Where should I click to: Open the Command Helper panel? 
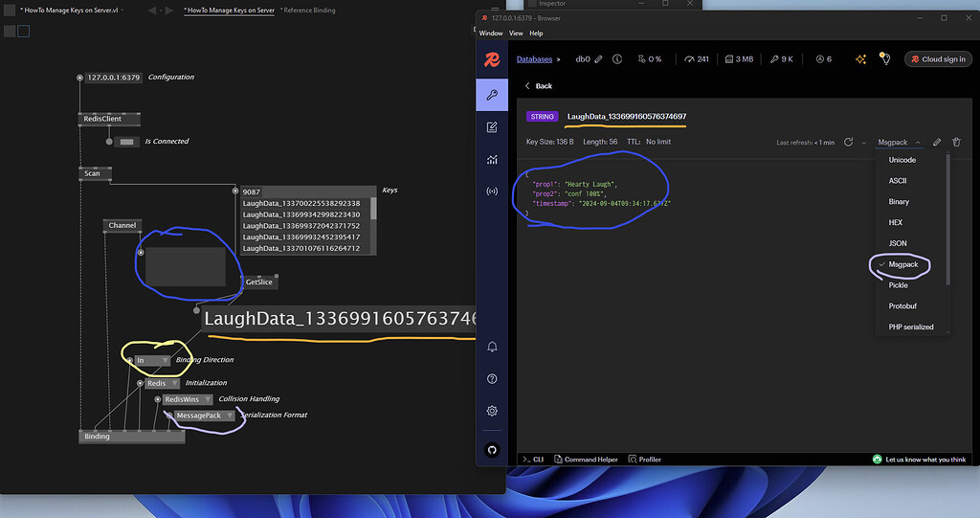pyautogui.click(x=586, y=460)
